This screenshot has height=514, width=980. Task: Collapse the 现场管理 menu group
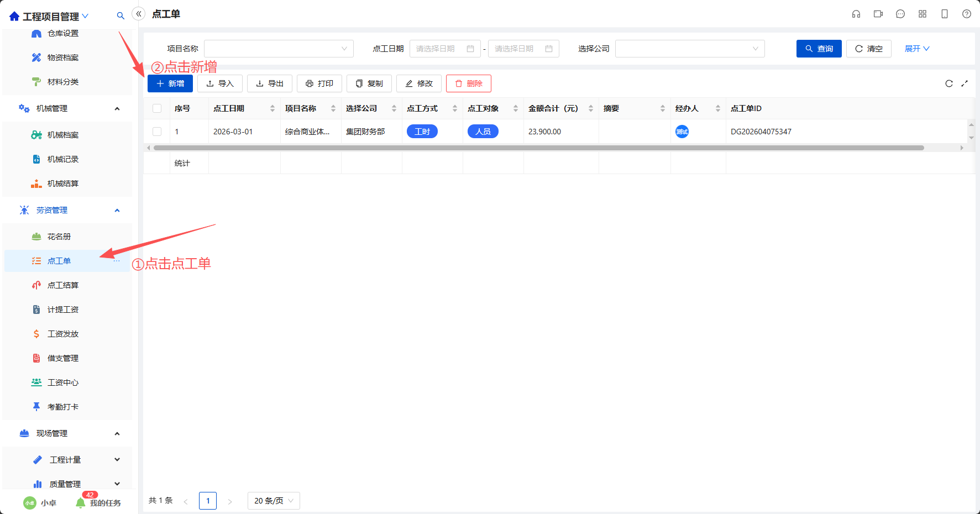(x=117, y=433)
